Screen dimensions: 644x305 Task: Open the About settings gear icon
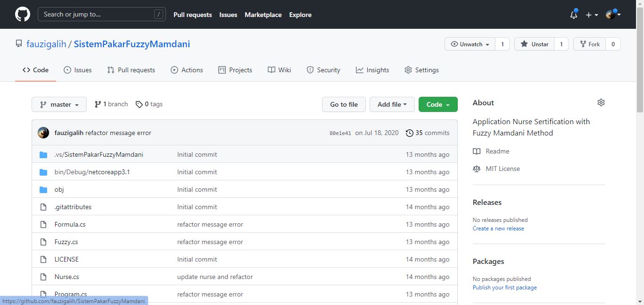[x=601, y=102]
